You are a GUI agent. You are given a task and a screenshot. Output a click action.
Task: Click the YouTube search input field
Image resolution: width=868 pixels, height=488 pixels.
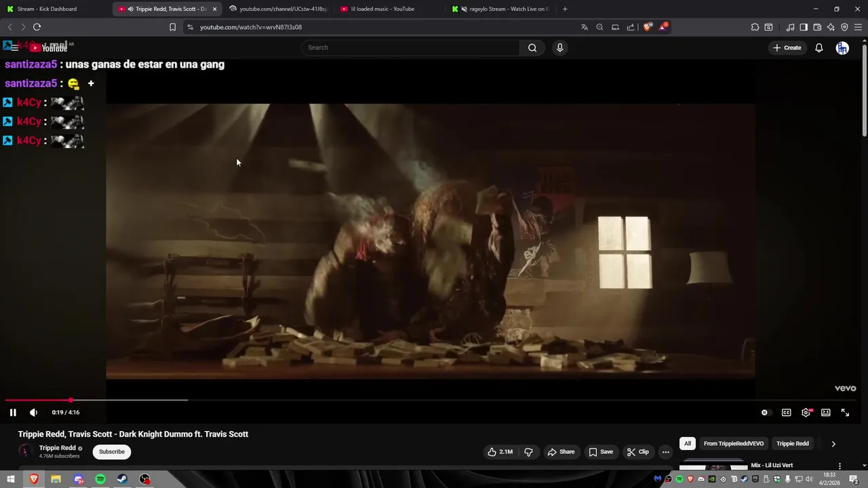(x=410, y=47)
